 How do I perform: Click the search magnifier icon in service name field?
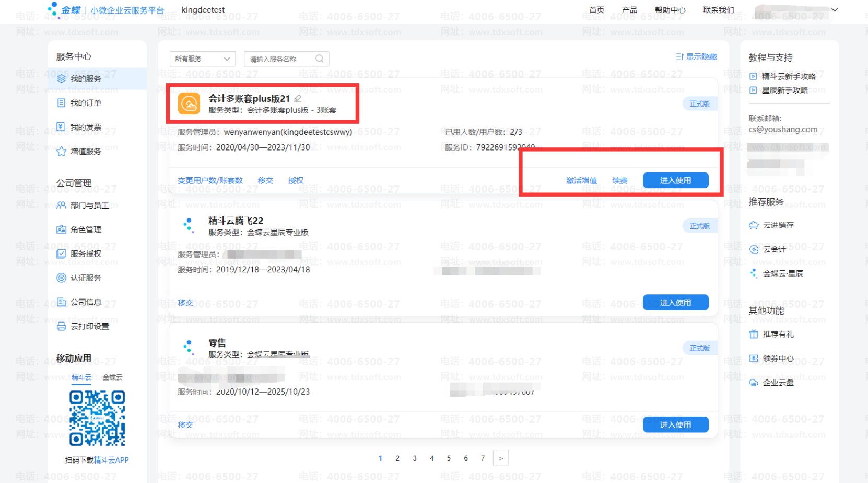(320, 59)
